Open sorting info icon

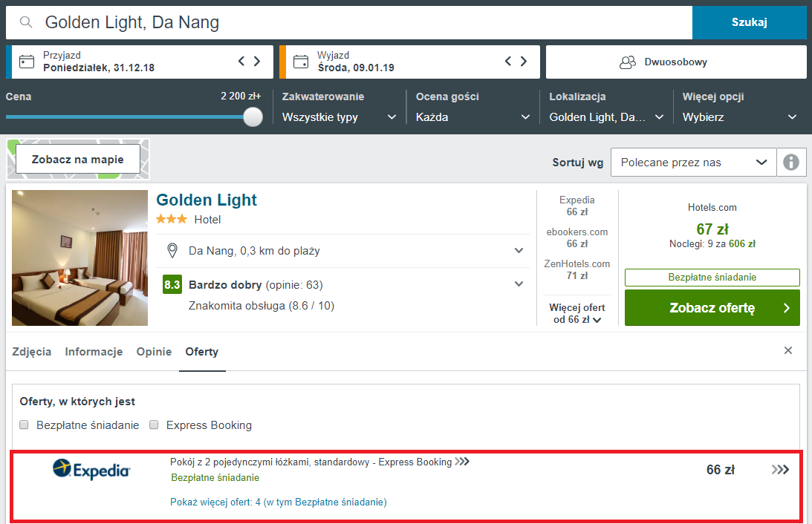click(790, 163)
